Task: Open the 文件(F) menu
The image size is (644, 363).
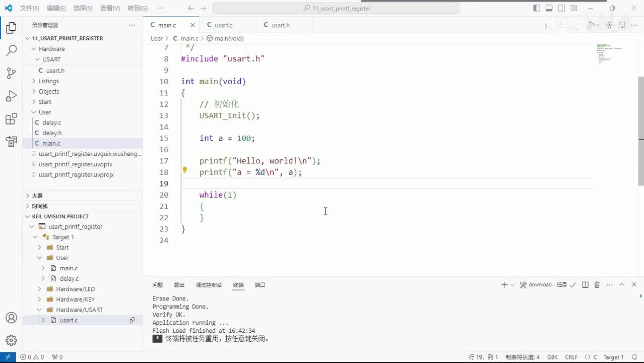Action: click(30, 8)
